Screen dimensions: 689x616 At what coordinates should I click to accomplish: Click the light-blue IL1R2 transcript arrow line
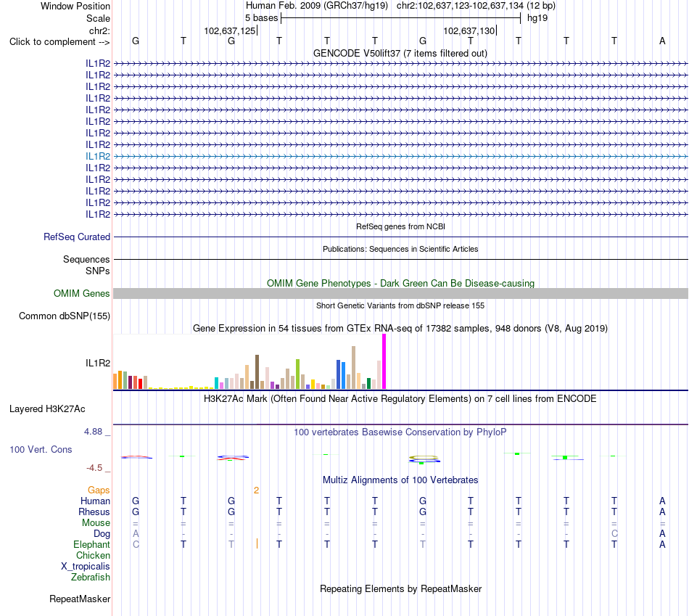point(400,157)
